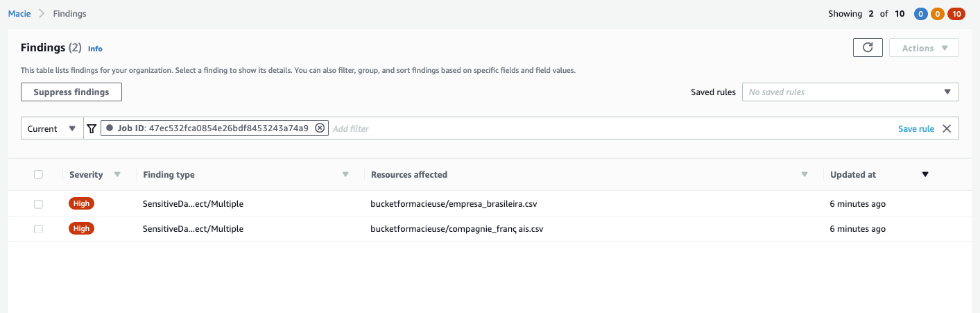
Task: Click the refresh findings icon button
Action: [868, 48]
